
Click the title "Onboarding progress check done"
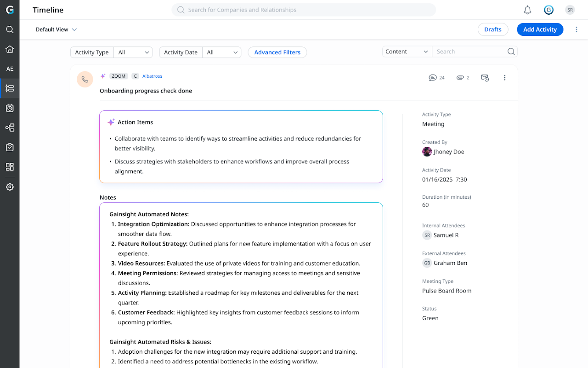[146, 91]
